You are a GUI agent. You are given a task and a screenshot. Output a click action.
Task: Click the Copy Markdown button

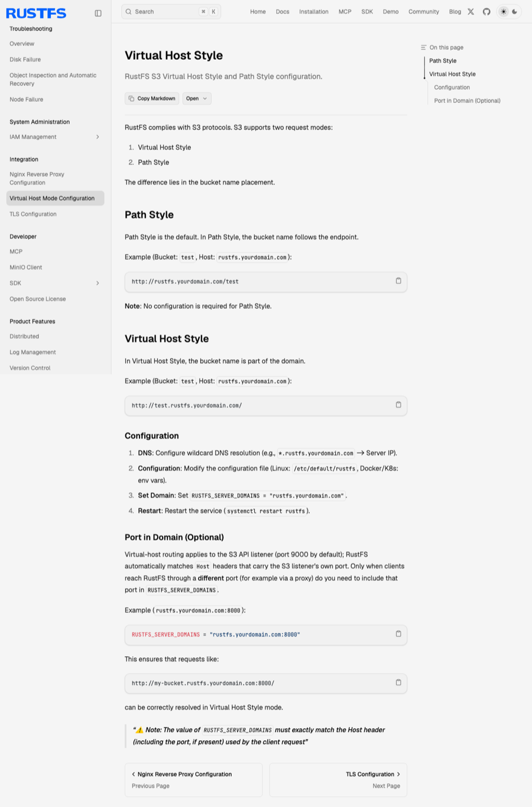pyautogui.click(x=152, y=99)
